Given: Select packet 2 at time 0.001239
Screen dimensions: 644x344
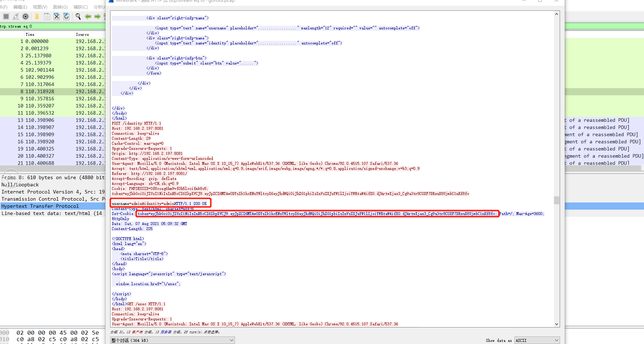Looking at the screenshot, I should (53, 48).
